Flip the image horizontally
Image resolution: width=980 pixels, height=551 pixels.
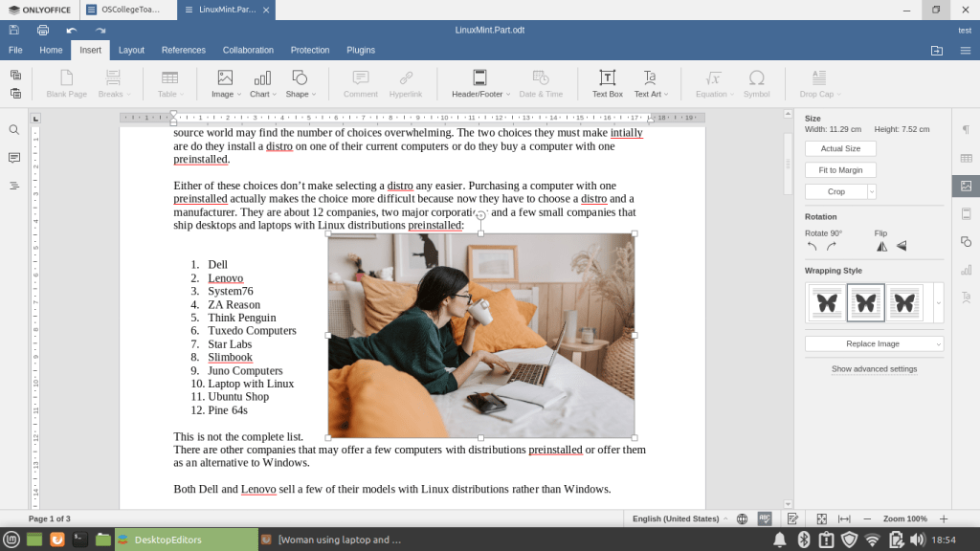[881, 246]
